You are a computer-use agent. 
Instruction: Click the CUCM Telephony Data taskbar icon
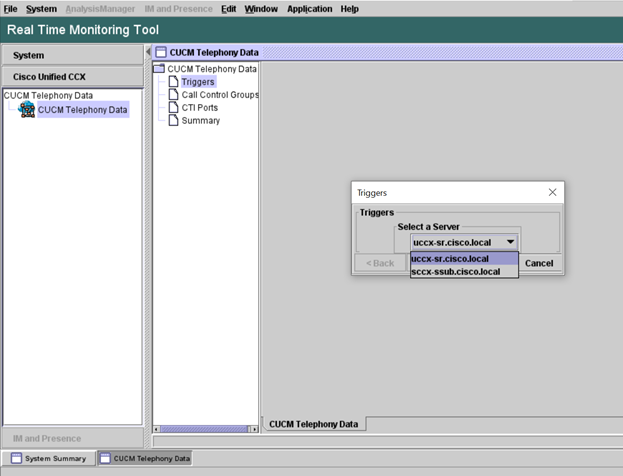(x=105, y=458)
